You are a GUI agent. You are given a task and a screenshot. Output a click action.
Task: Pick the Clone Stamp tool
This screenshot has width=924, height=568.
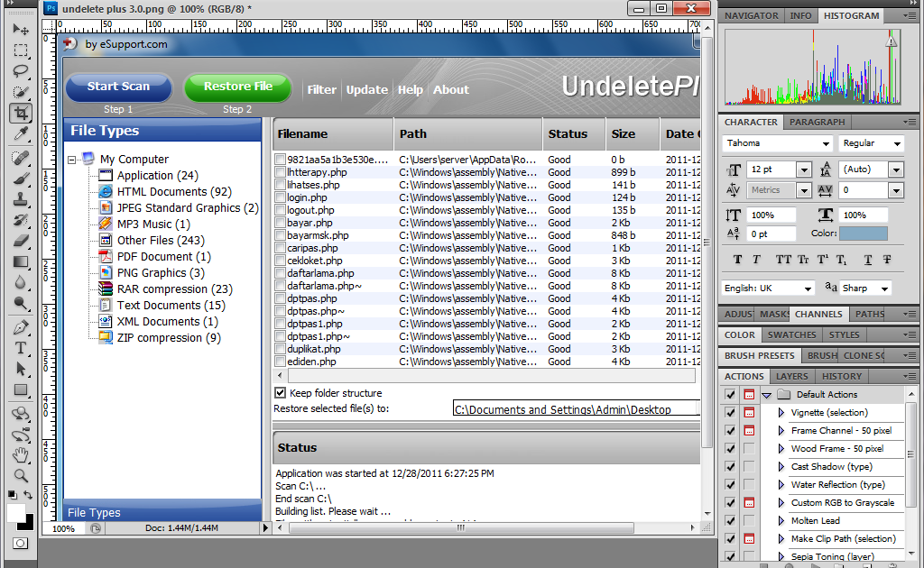tap(21, 199)
